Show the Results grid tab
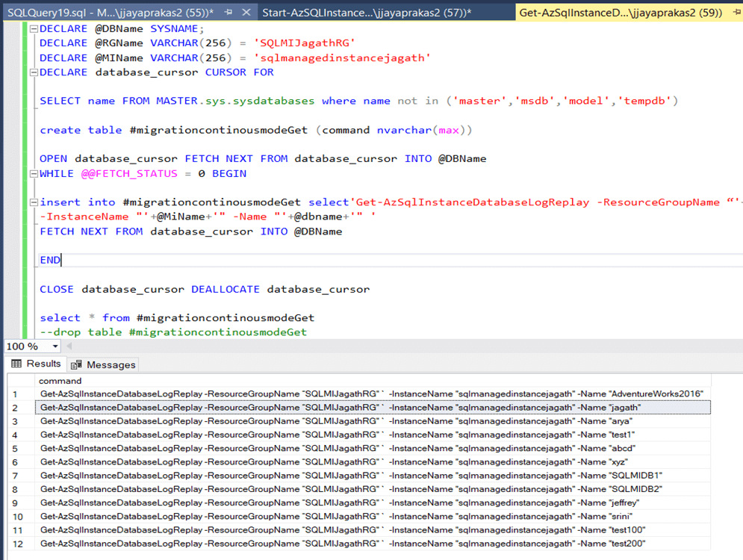This screenshot has height=560, width=743. pyautogui.click(x=36, y=364)
